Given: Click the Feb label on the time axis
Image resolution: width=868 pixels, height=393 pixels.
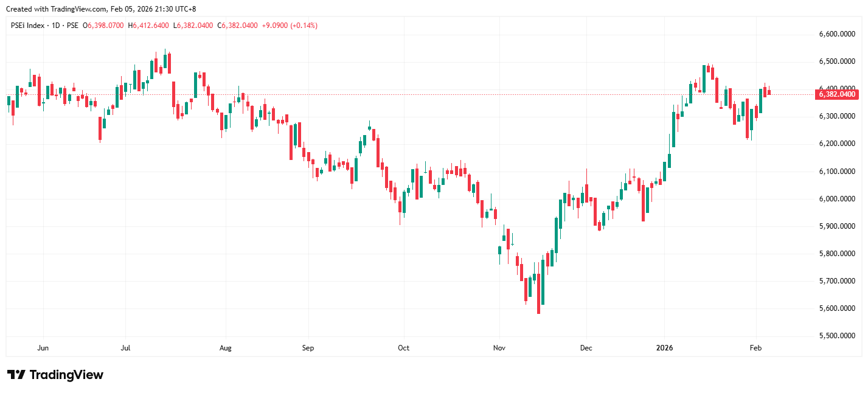Looking at the screenshot, I should [755, 348].
